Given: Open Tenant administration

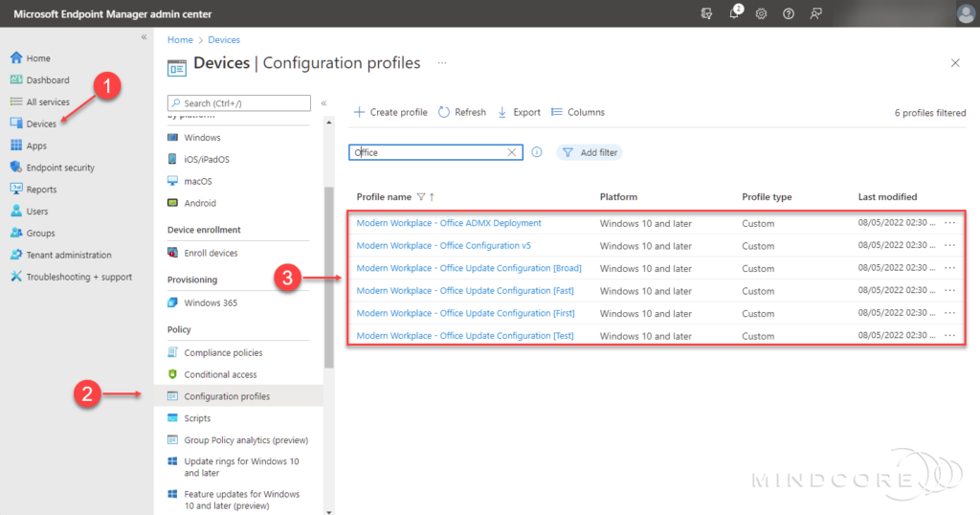Looking at the screenshot, I should click(x=60, y=255).
